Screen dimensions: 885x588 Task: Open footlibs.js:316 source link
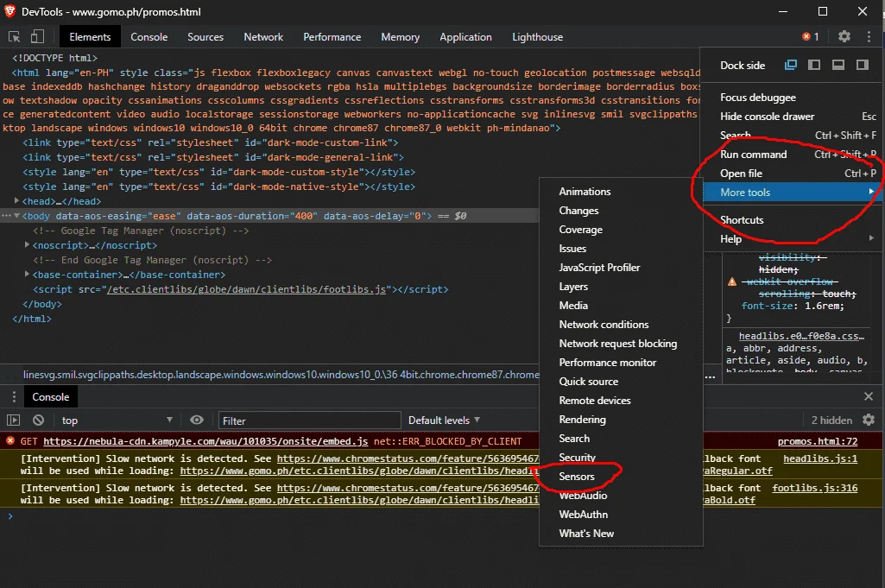[814, 488]
